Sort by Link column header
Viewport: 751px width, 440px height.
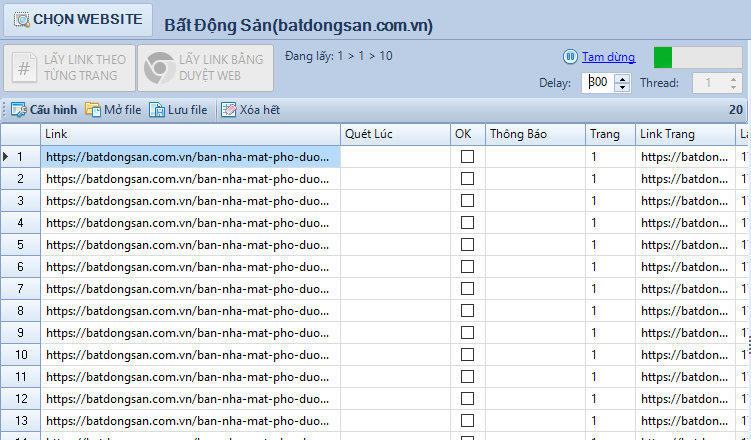191,134
